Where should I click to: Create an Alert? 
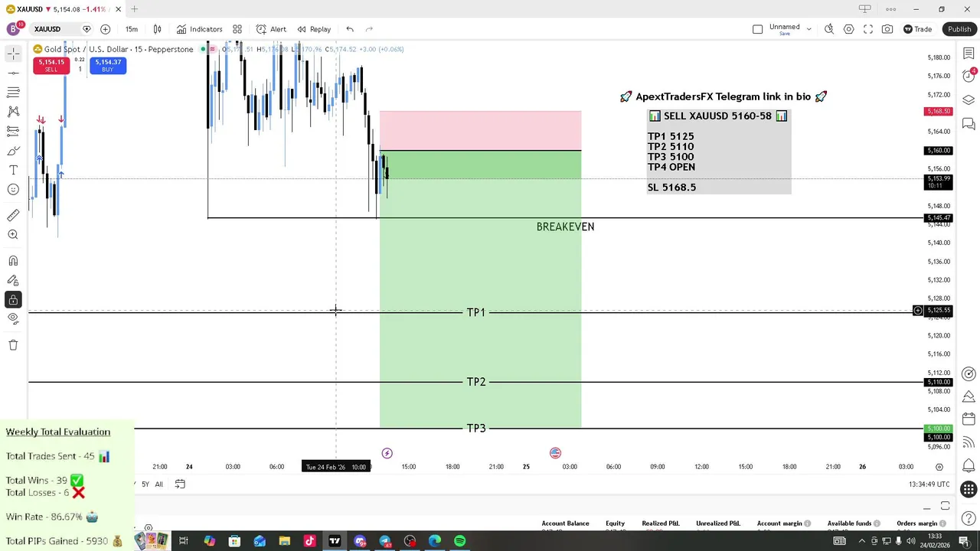pos(271,29)
